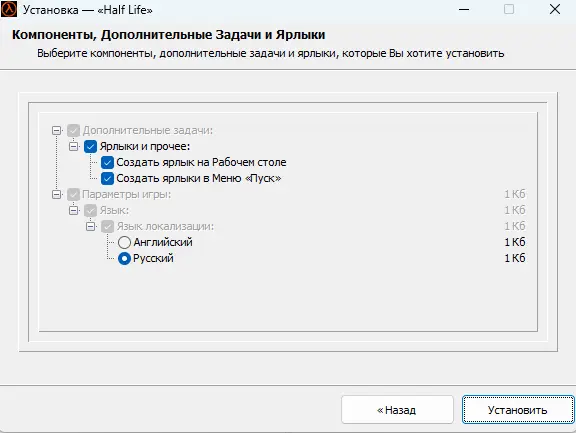
Task: Click the greyed Язык локализации checkbox
Action: click(107, 226)
